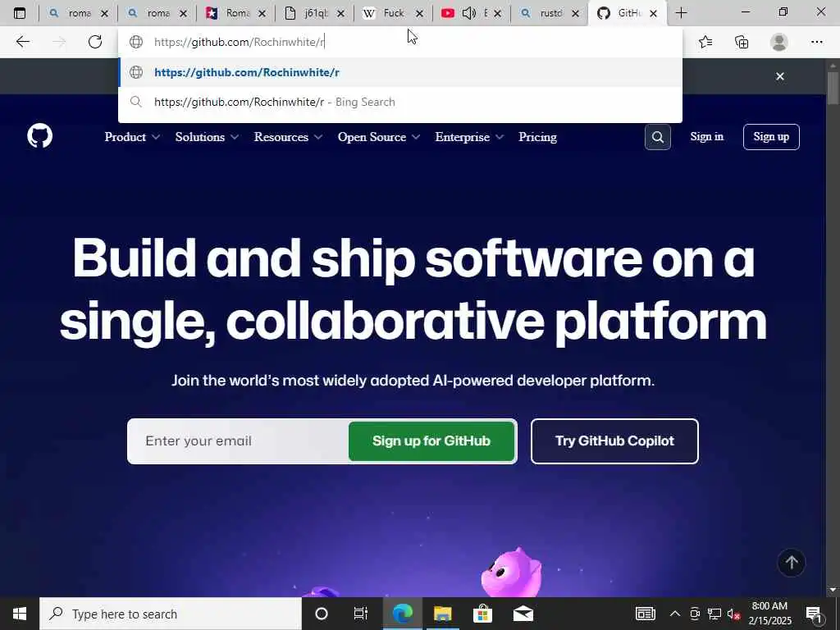Screen dimensions: 840x630
Task: Select the Bing Search suggestion
Action: pyautogui.click(x=400, y=102)
